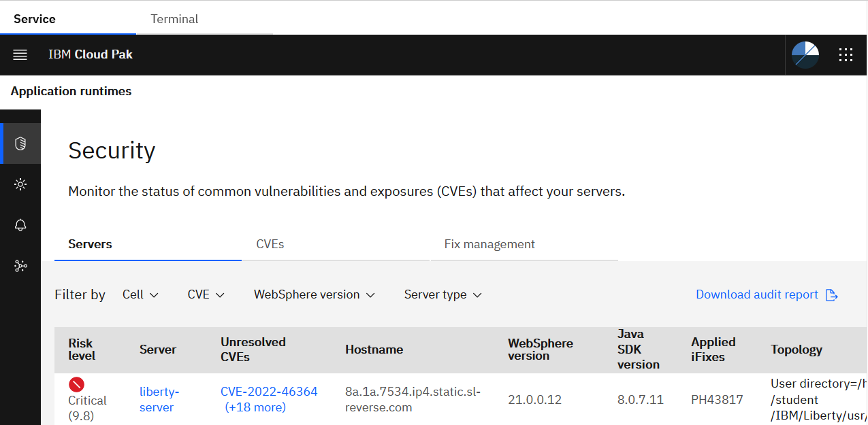The height and width of the screenshot is (425, 868).
Task: Open the WebSphere version filter dropdown
Action: tap(315, 294)
